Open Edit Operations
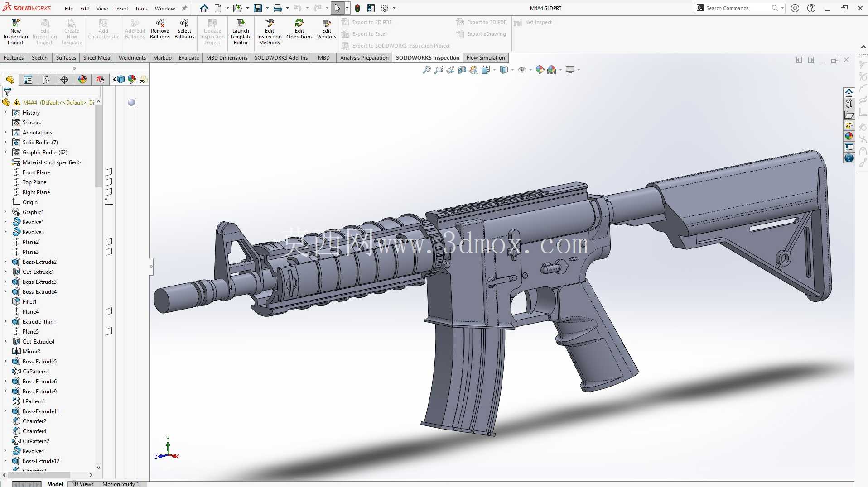The height and width of the screenshot is (487, 868). [x=299, y=29]
